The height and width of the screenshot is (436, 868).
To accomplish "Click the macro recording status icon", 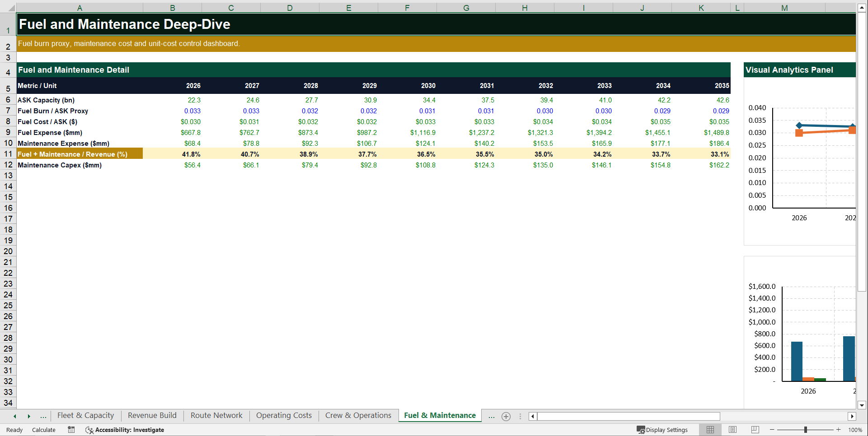I will pos(71,430).
